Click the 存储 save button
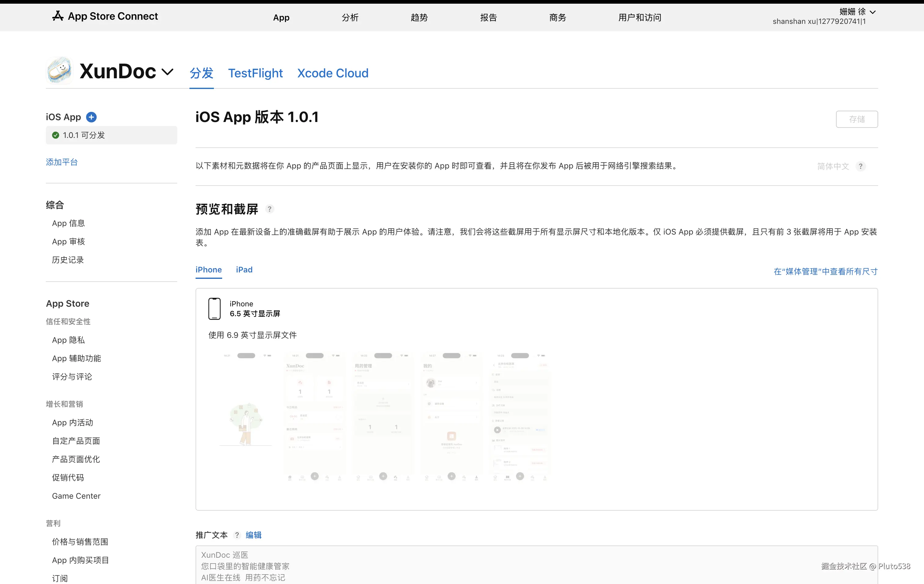 pos(856,119)
